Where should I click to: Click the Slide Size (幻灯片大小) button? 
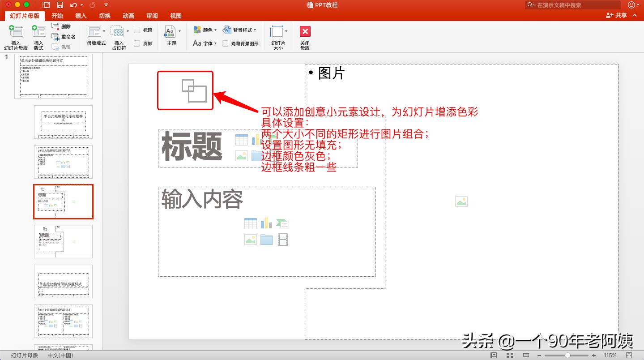click(x=278, y=36)
